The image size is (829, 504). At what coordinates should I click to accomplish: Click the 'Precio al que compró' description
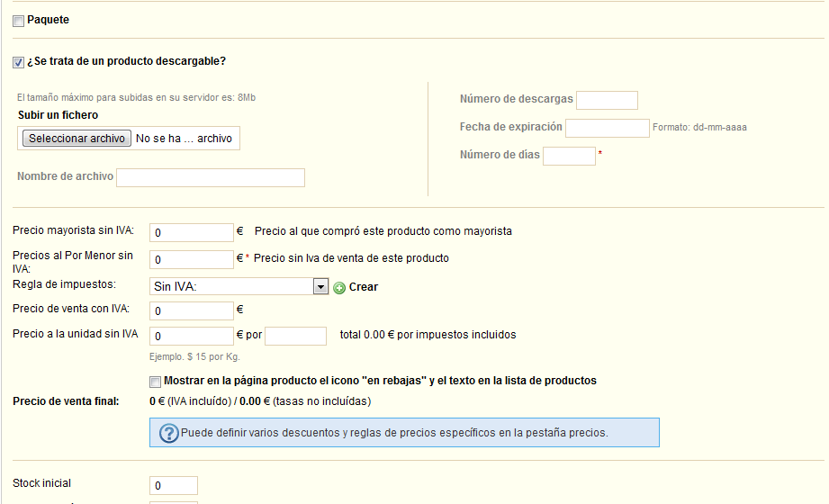point(383,231)
